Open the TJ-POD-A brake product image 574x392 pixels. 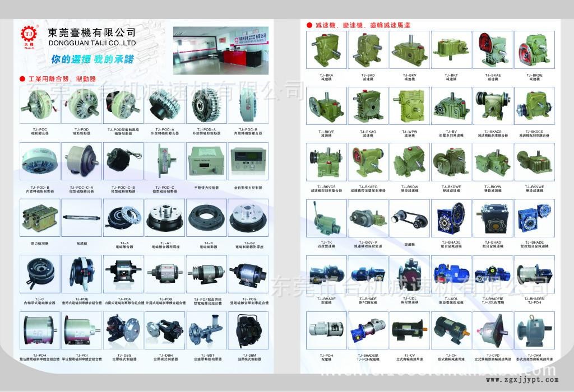(206, 105)
